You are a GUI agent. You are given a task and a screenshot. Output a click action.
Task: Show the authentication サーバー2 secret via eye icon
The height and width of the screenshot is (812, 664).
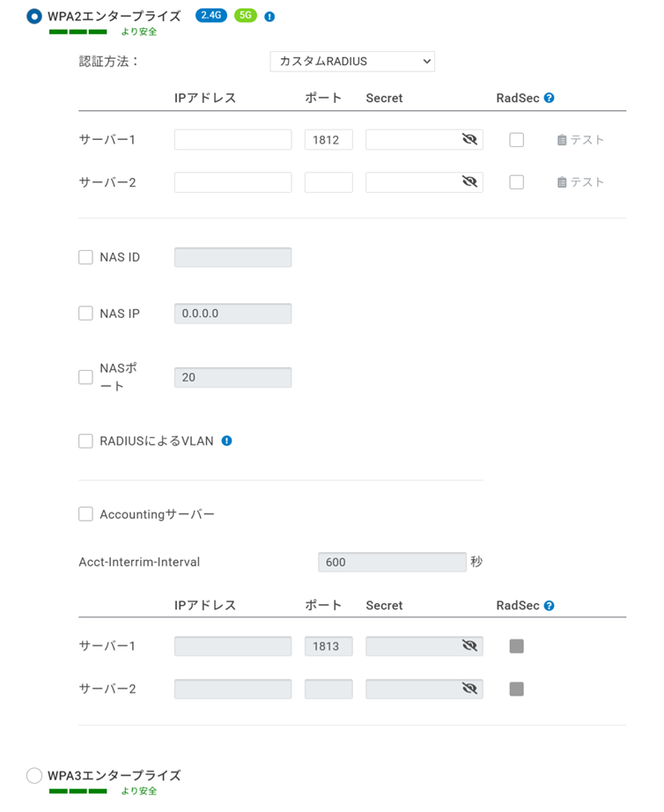pyautogui.click(x=469, y=181)
